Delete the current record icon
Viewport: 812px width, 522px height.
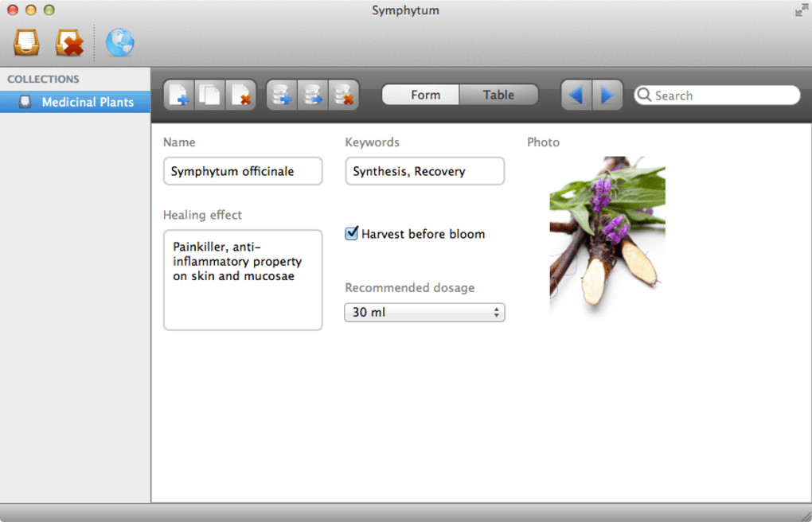coord(240,95)
